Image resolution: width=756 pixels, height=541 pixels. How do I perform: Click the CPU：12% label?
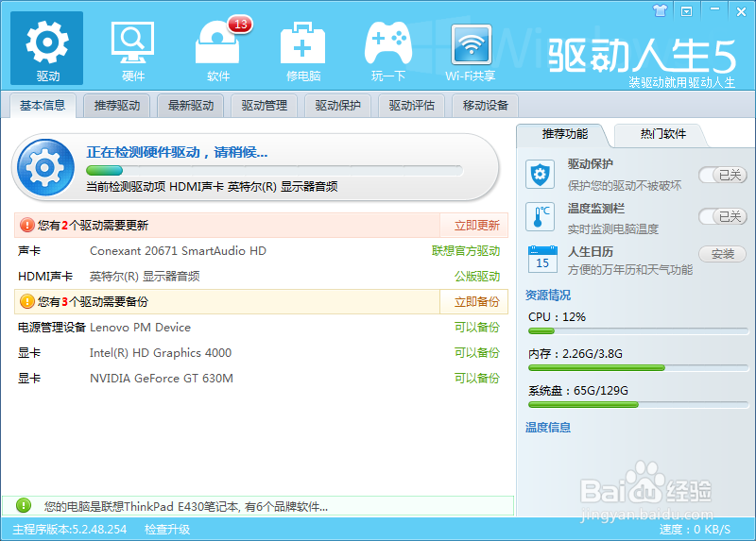click(x=557, y=317)
